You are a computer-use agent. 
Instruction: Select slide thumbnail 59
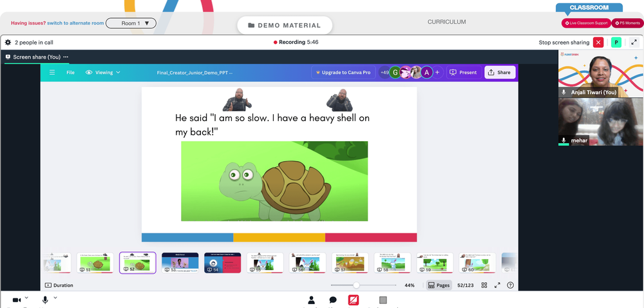(435, 263)
